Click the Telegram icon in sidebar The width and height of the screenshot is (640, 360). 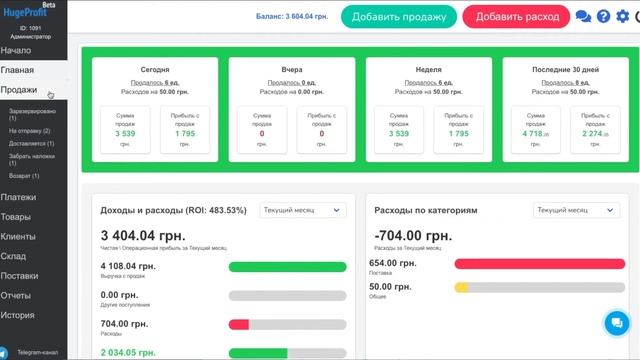click(3, 353)
